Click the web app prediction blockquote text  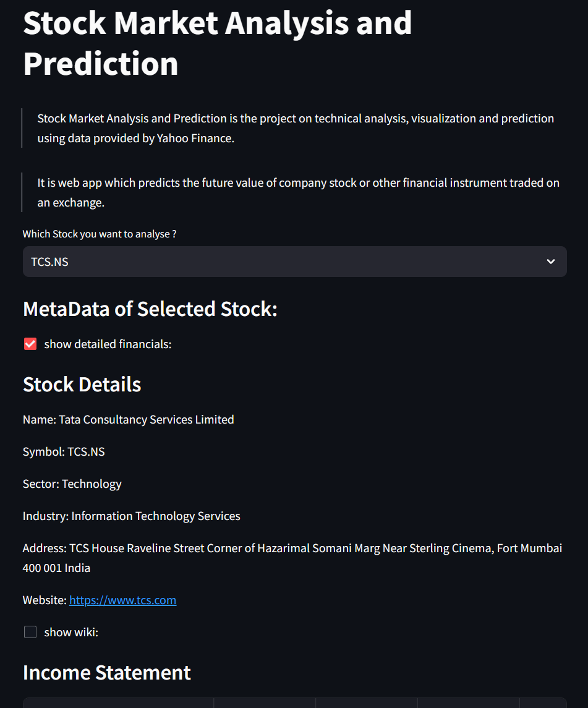coord(298,192)
